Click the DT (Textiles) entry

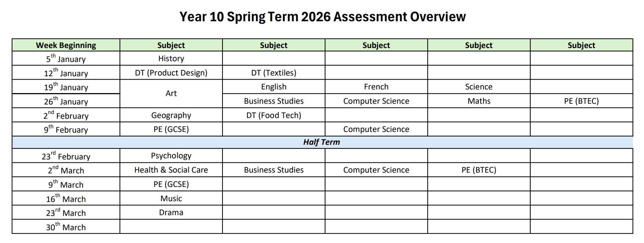tap(274, 73)
